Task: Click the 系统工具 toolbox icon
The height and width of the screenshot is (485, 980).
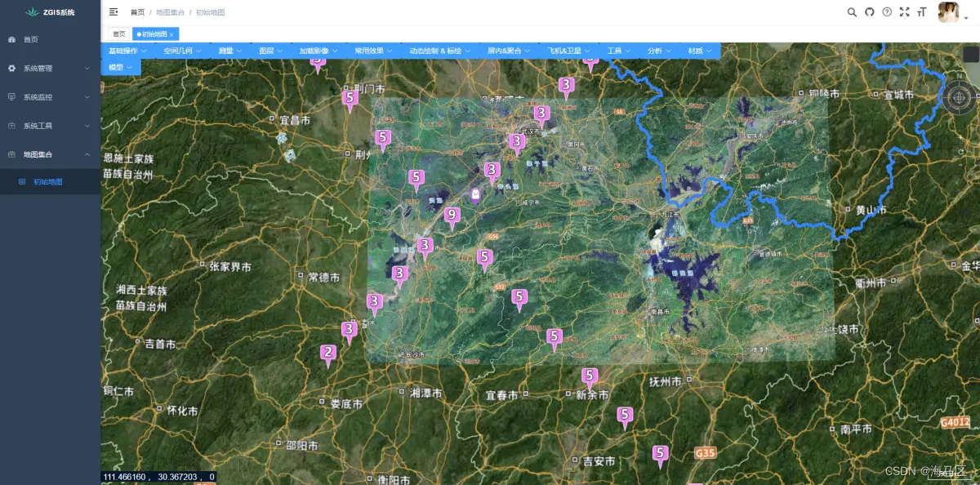Action: click(x=11, y=126)
